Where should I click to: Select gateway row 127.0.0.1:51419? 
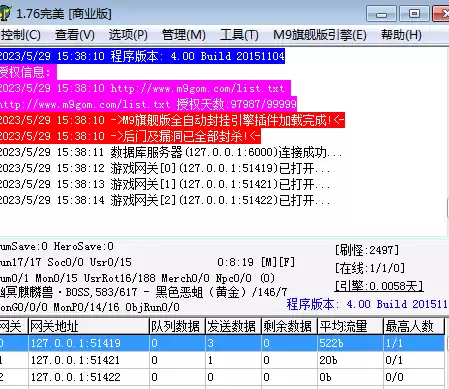[222, 343]
